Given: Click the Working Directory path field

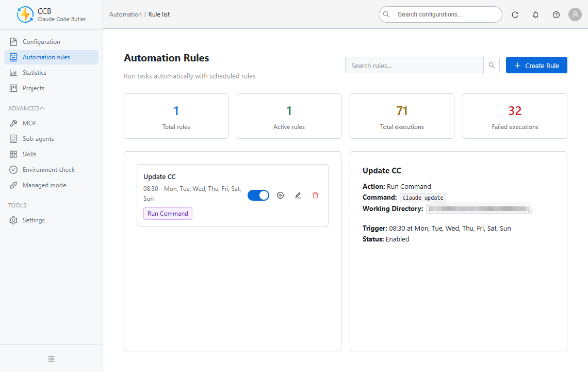Looking at the screenshot, I should [479, 209].
